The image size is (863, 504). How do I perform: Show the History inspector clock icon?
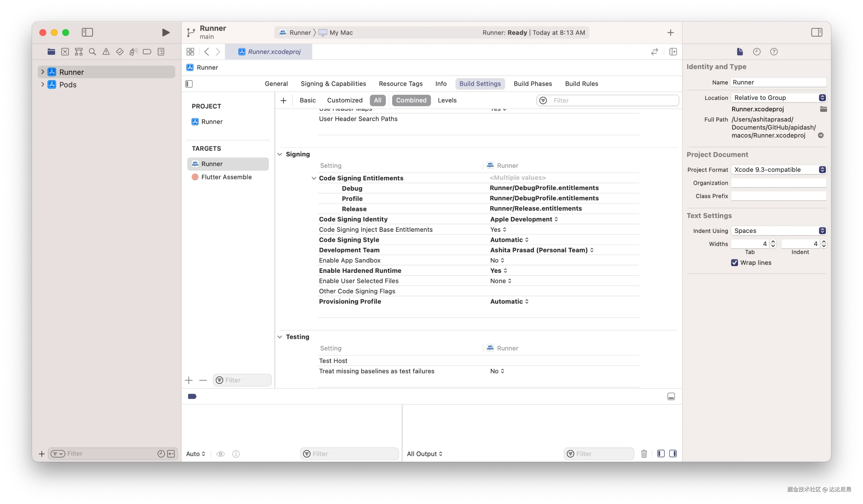[x=756, y=52]
